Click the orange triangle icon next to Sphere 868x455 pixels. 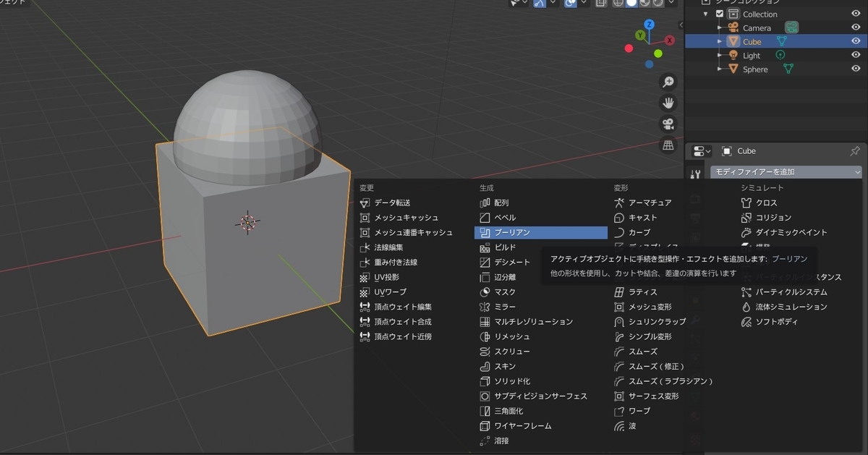point(733,69)
